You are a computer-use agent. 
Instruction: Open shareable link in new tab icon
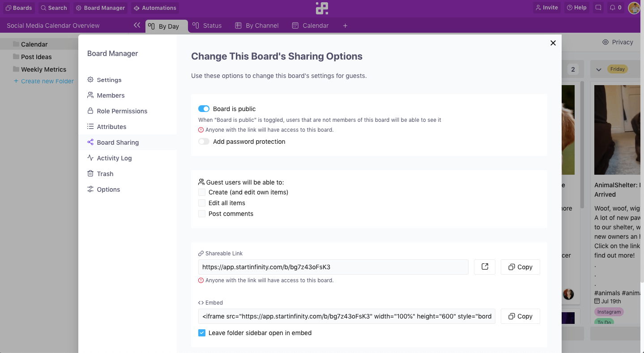tap(485, 267)
